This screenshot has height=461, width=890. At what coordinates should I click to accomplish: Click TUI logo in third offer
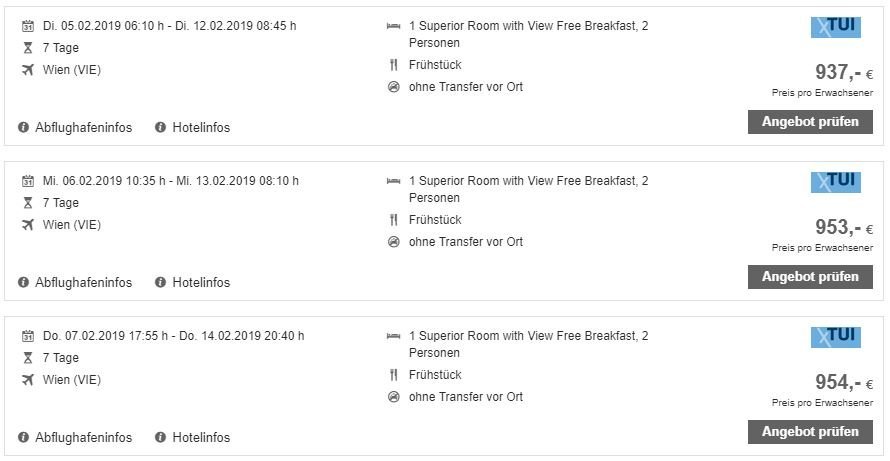click(835, 337)
